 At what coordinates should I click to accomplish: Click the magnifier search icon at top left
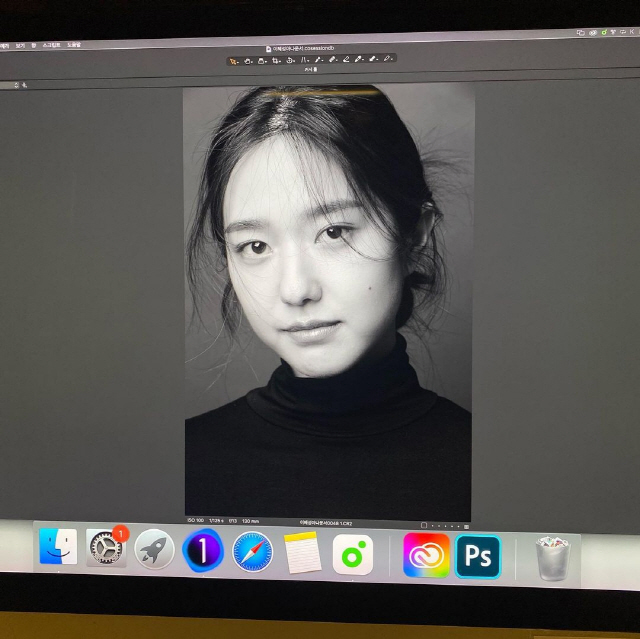[x=22, y=87]
